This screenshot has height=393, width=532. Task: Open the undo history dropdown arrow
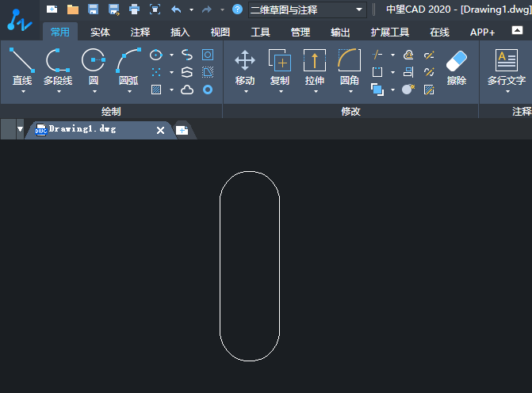(191, 10)
